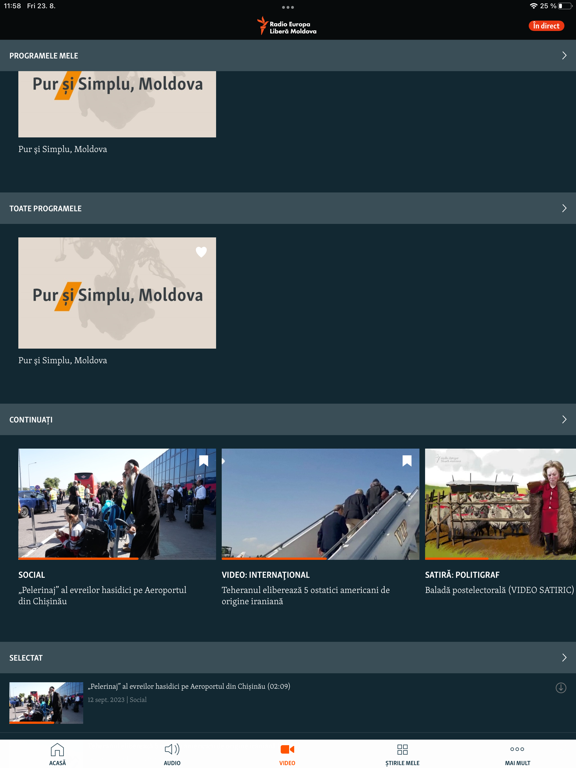The width and height of the screenshot is (576, 768).
Task: Tap the În direct live button
Action: [x=546, y=26]
